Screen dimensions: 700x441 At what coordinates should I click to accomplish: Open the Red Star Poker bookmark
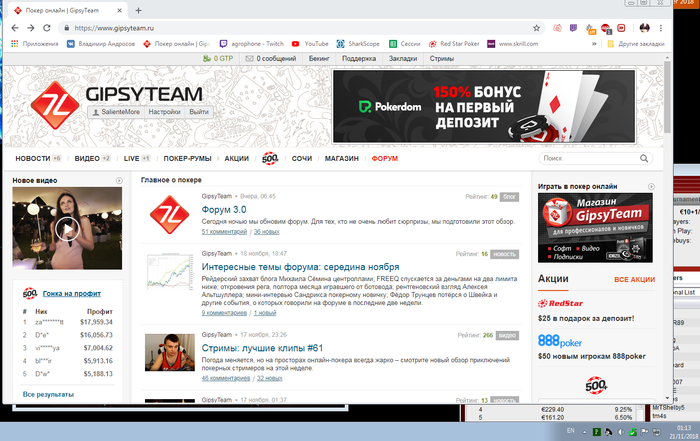tap(454, 44)
